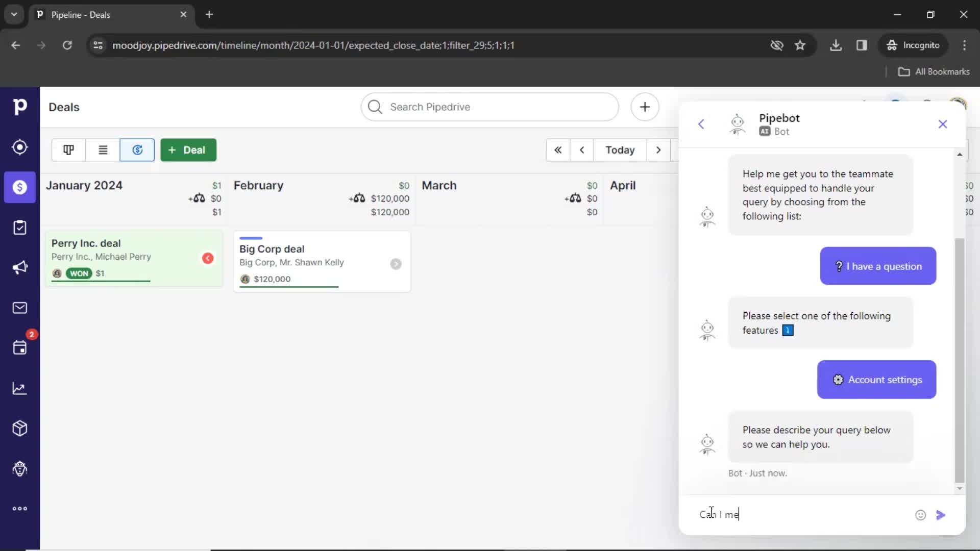Open Perry Inc. deal card
Screen dimensions: 980x551
(134, 259)
